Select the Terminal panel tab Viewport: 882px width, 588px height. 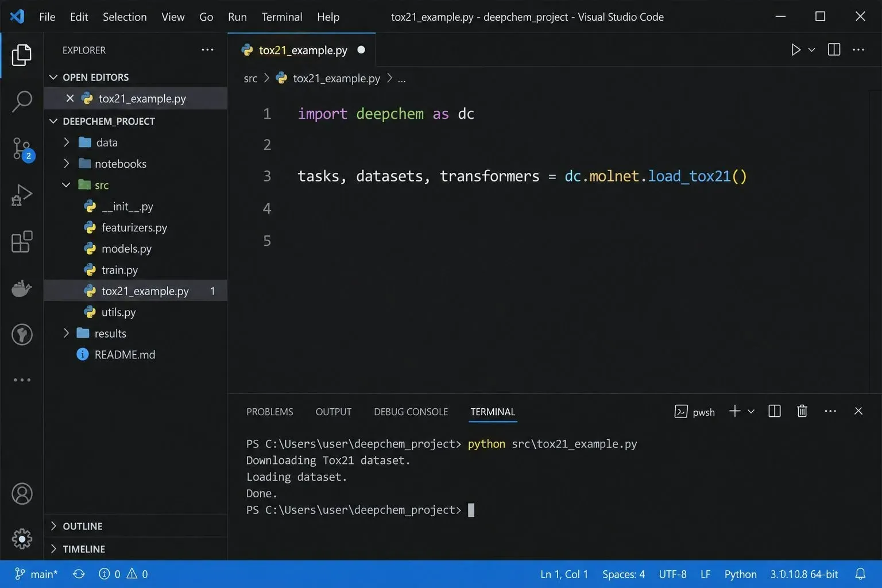point(493,412)
